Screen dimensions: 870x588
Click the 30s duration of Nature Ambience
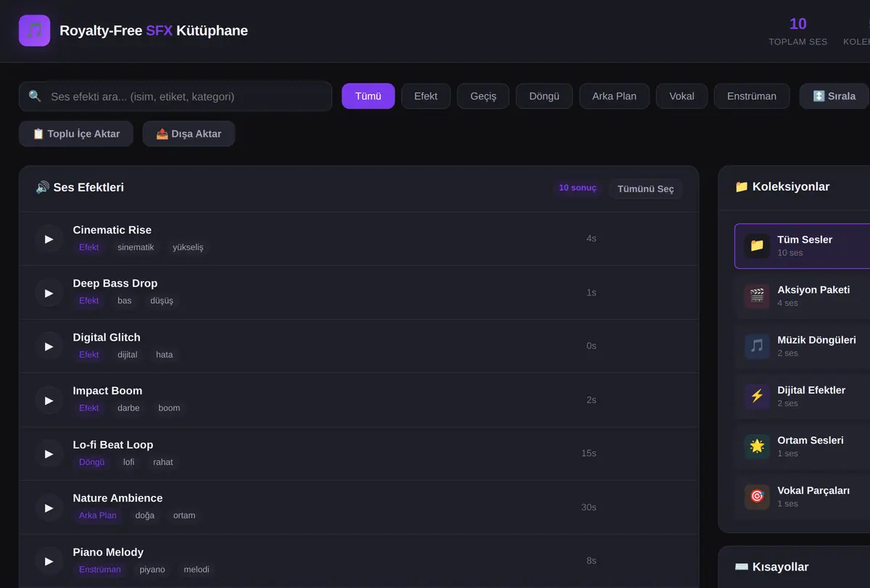point(589,508)
